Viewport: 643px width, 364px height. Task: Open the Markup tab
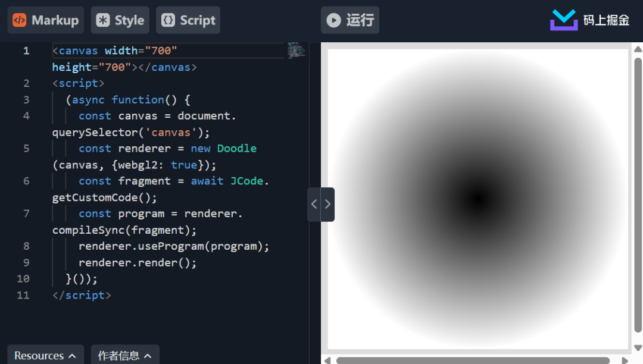coord(45,20)
